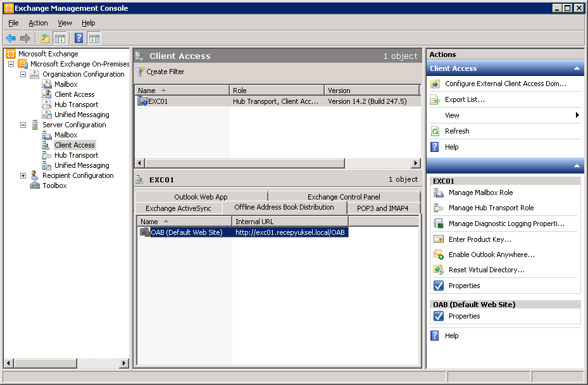Switch to the Exchange ActiveSync tab

[178, 208]
